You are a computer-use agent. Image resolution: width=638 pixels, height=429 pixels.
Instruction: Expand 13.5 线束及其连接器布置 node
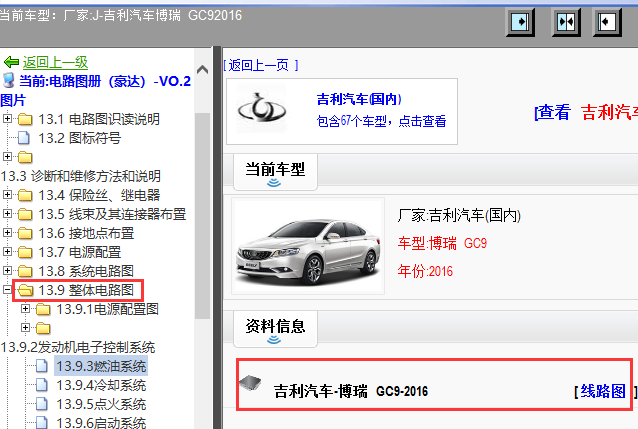click(x=7, y=213)
